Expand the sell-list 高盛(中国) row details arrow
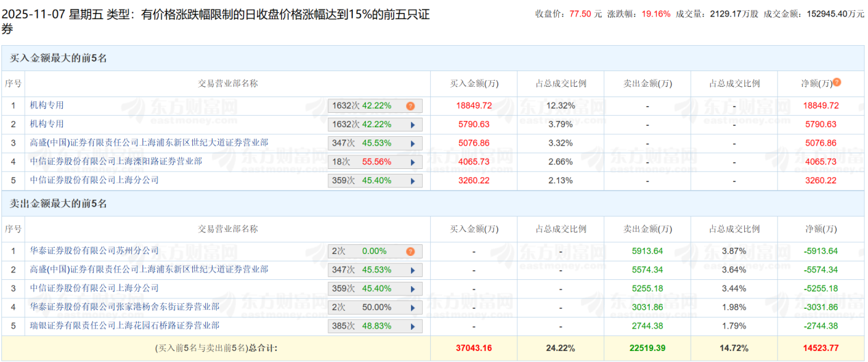868x362 pixels. coord(412,270)
